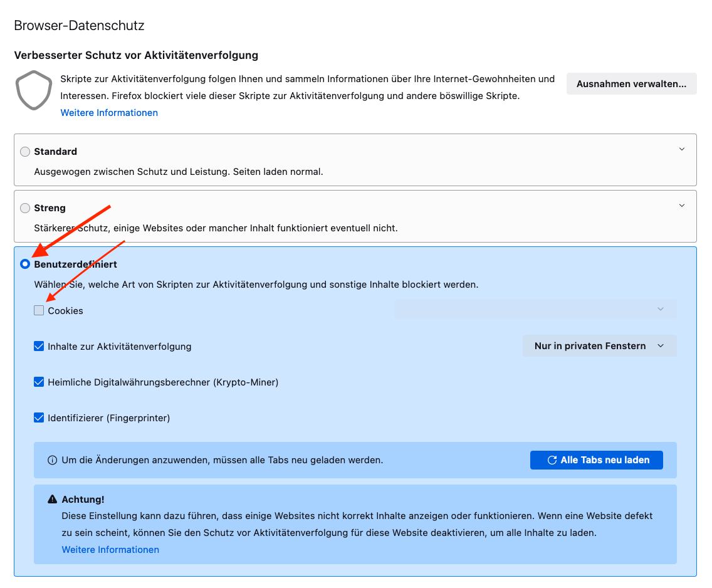Screen dimensions: 712x588
Task: Expand the Standard section chevron
Action: click(x=681, y=149)
